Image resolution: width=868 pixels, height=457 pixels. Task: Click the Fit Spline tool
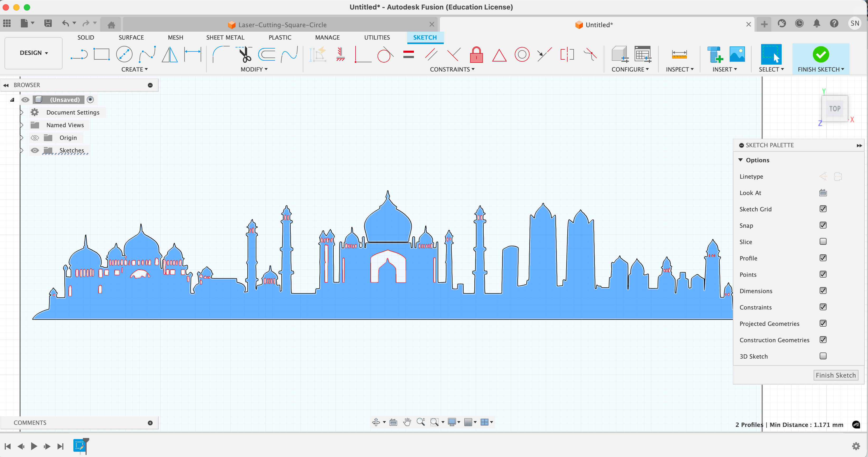click(147, 54)
